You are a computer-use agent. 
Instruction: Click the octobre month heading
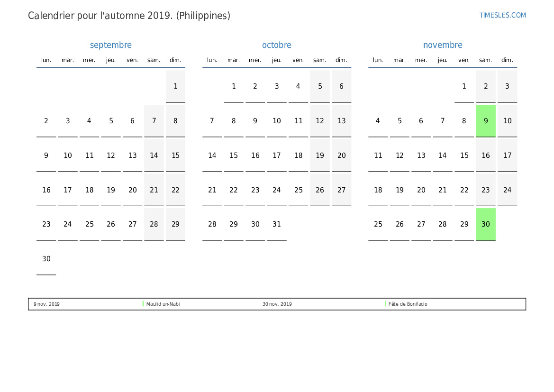coord(277,45)
